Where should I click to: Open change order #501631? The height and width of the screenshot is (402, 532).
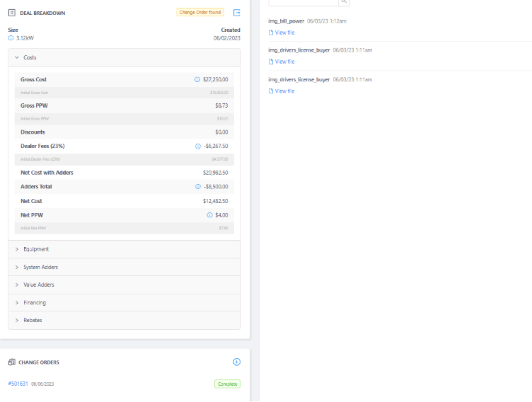pyautogui.click(x=18, y=384)
